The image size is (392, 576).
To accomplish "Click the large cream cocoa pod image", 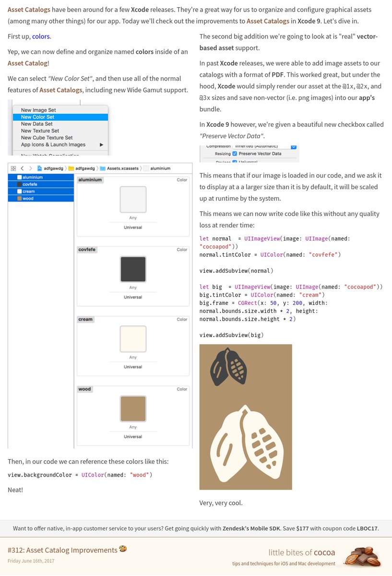I will click(248, 443).
